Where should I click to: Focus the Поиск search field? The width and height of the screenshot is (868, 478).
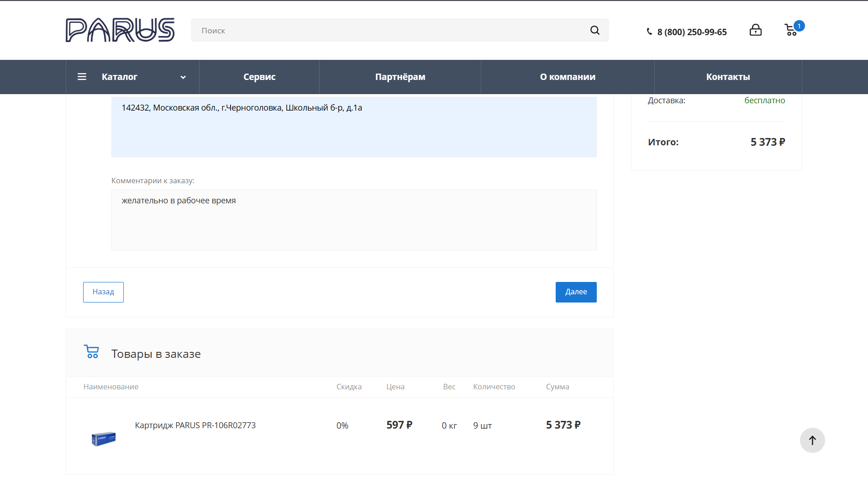pos(393,30)
